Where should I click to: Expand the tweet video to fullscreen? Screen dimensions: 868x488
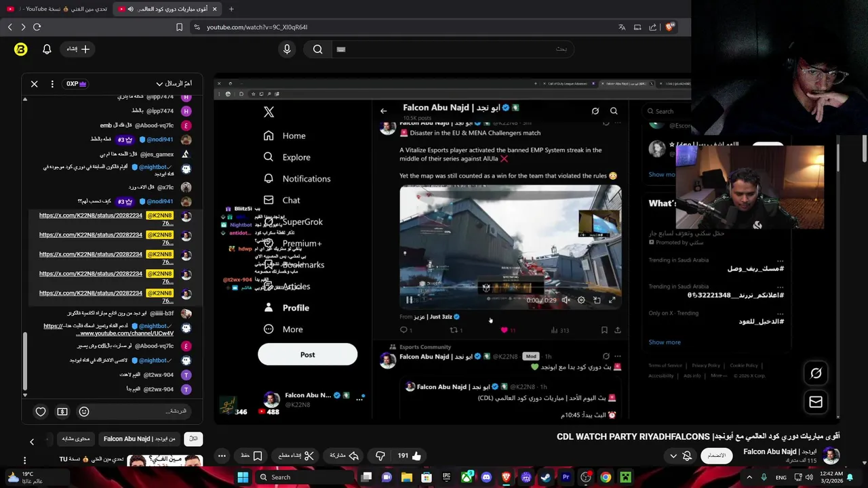click(x=612, y=300)
